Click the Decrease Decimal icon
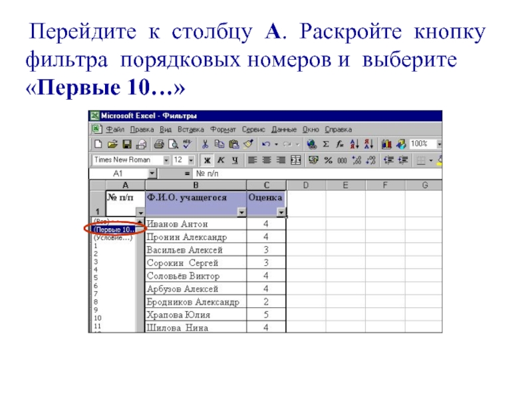This screenshot has width=532, height=399. point(371,160)
